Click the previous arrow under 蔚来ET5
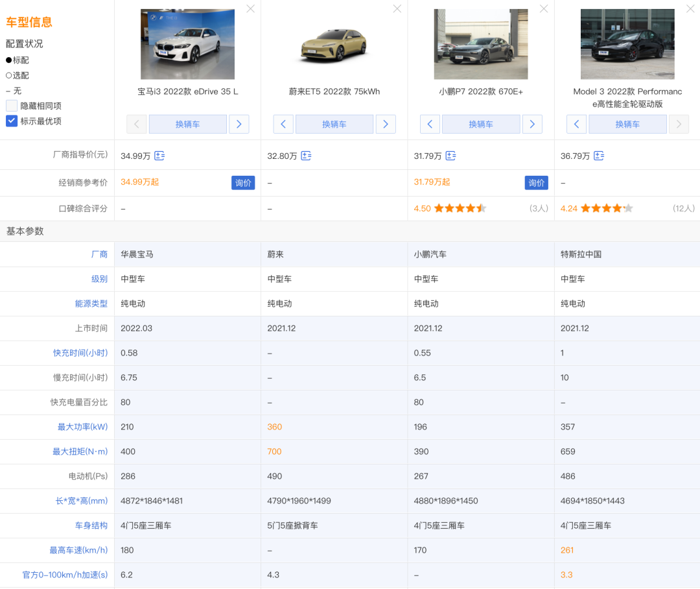Viewport: 700px width, 589px height. click(283, 125)
